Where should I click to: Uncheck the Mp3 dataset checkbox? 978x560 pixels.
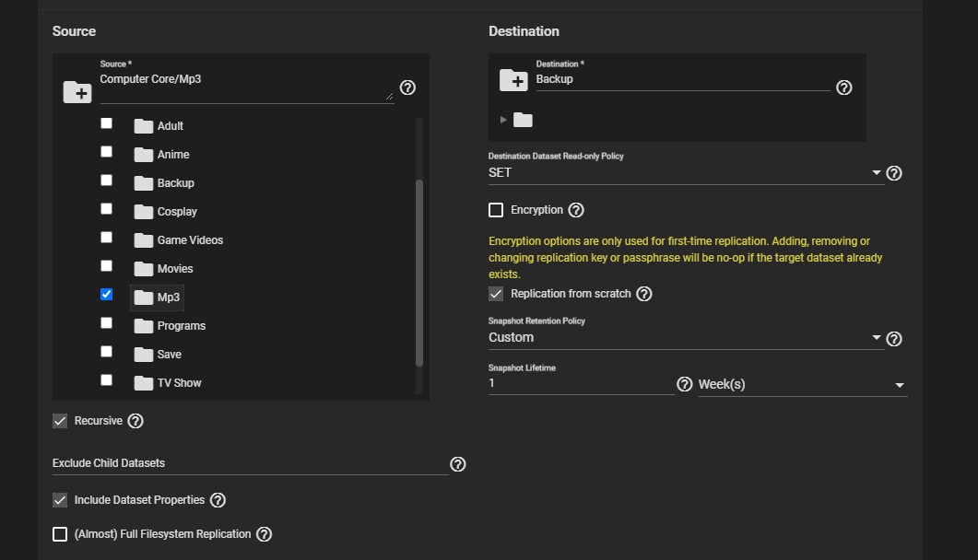click(x=107, y=295)
